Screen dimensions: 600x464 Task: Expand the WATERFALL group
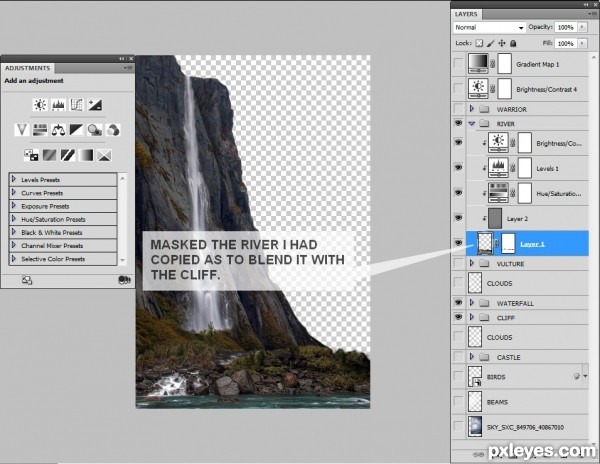tap(472, 303)
